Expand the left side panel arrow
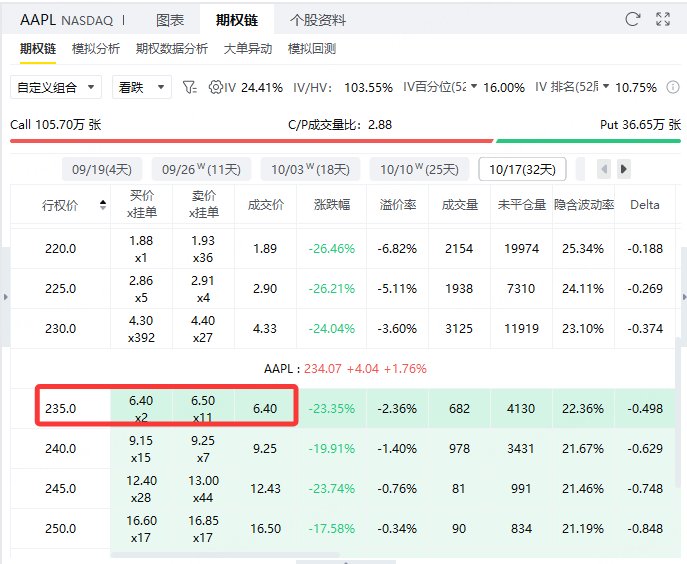 coord(5,297)
